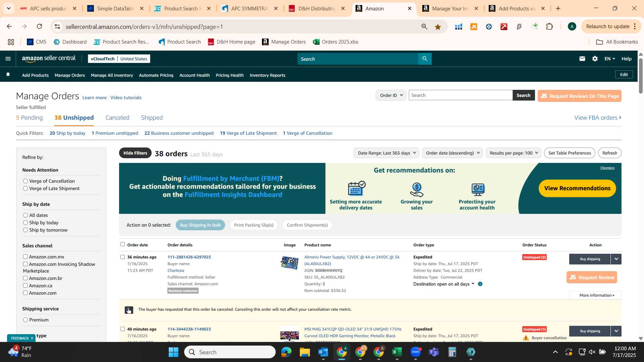
Task: Expand Buy shipping arrow for first order
Action: (x=616, y=259)
